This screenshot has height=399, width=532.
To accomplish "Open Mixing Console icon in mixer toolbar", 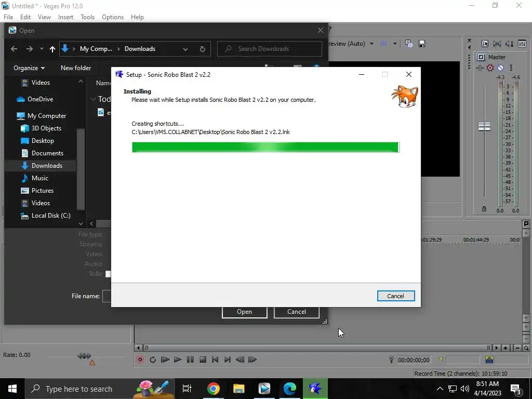I will [x=522, y=44].
